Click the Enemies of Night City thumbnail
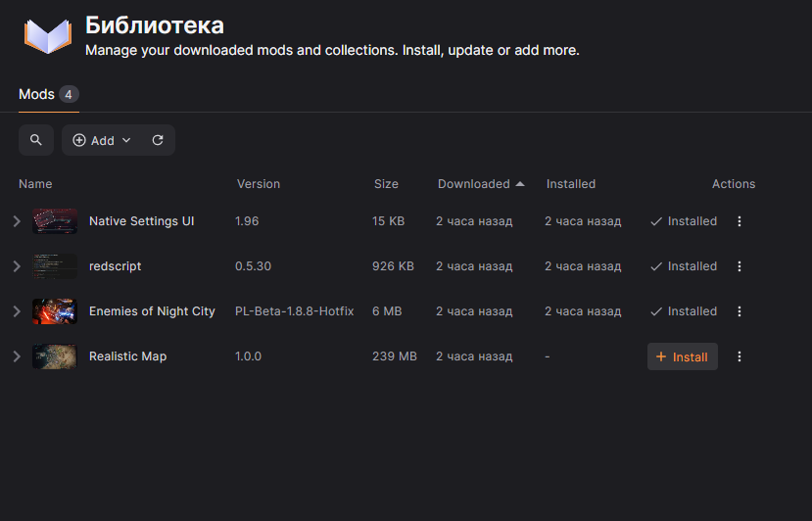Screen dimensions: 812x521 pos(54,311)
